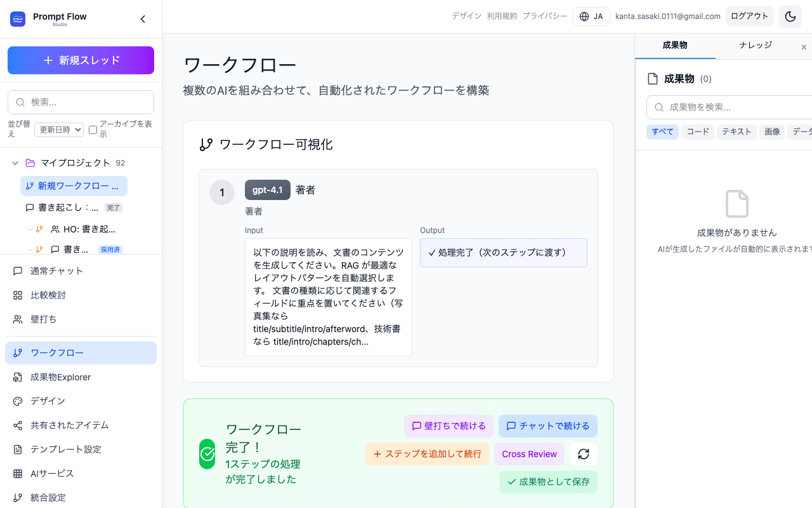Click the ログアウト button

tap(750, 17)
